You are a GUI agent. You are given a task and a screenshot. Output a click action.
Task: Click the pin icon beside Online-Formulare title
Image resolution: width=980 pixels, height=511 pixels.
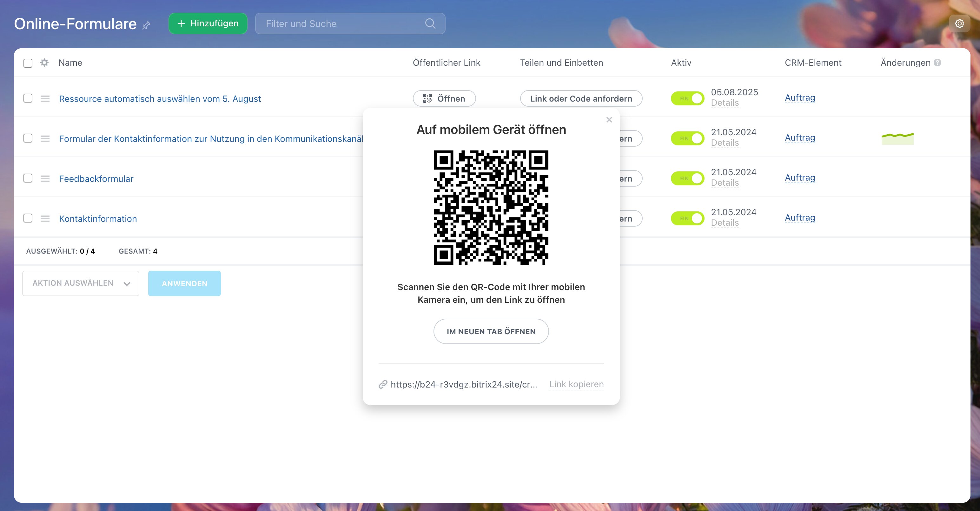(147, 25)
